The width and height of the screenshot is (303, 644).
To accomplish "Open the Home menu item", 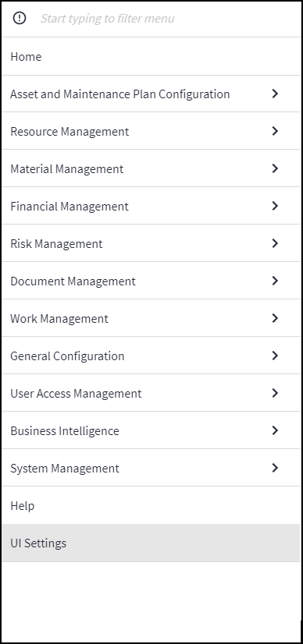I will point(151,57).
